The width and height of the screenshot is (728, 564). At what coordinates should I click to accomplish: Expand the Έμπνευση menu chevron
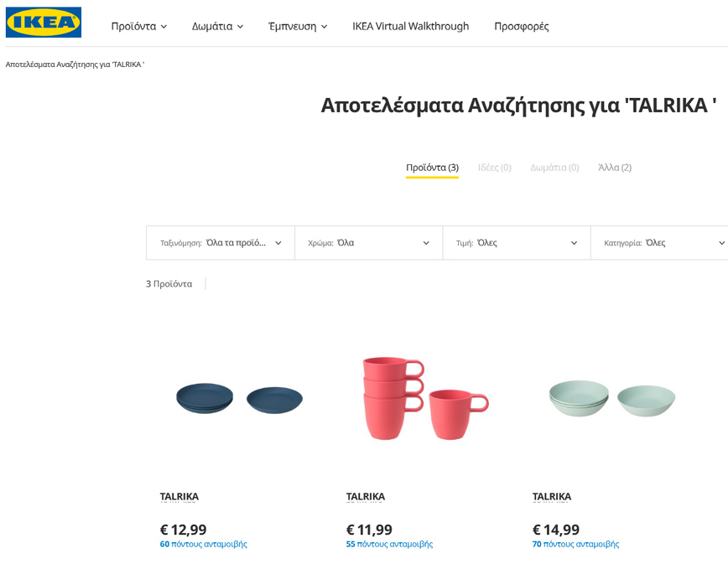pyautogui.click(x=324, y=27)
